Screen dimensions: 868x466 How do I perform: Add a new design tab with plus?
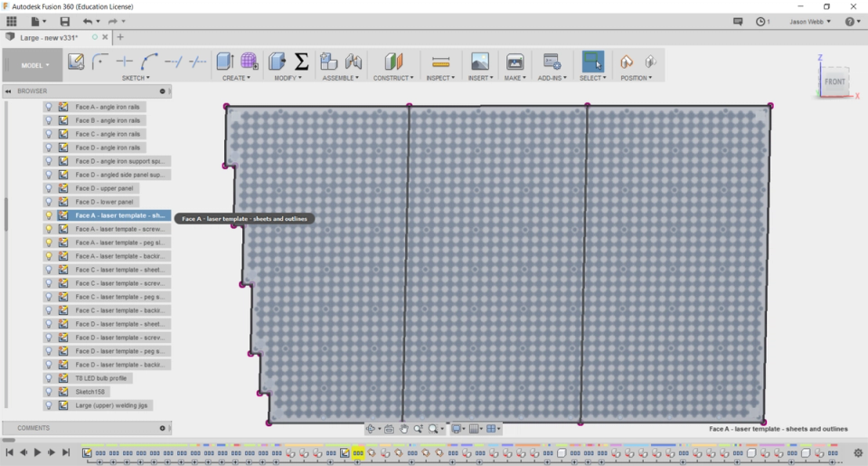pyautogui.click(x=120, y=37)
